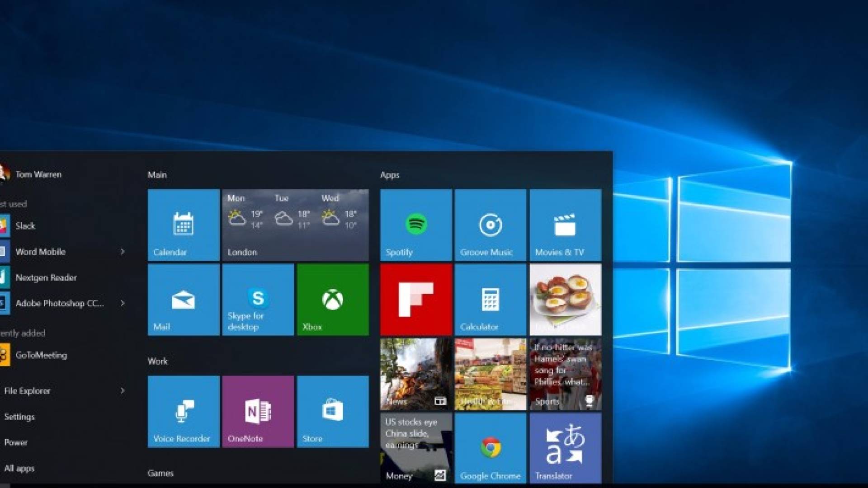868x488 pixels.
Task: Expand the Adobe Photoshop CC jump list arrow
Action: tap(123, 303)
